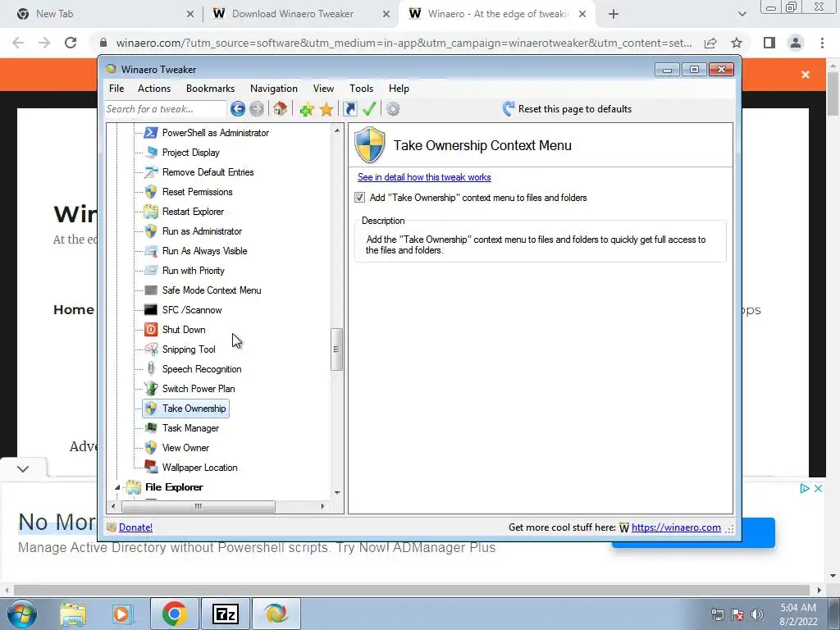Toggle Add "Take Ownership" context menu checkbox
This screenshot has height=630, width=840.
coord(359,198)
